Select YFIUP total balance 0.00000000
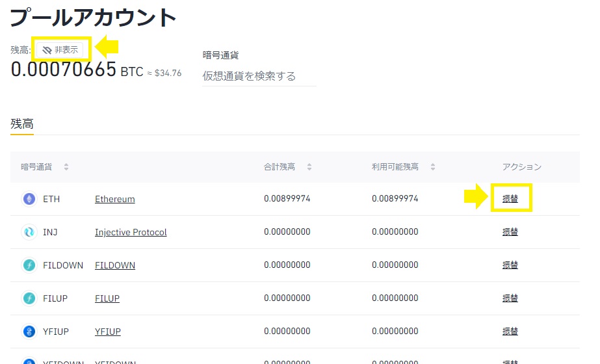 (287, 331)
